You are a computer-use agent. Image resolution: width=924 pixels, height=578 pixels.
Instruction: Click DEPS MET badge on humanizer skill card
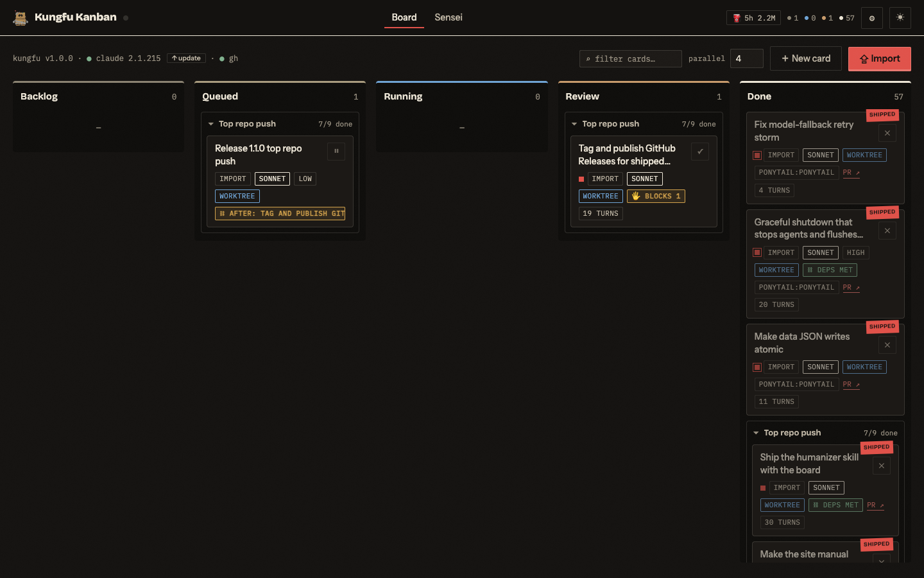pyautogui.click(x=835, y=505)
